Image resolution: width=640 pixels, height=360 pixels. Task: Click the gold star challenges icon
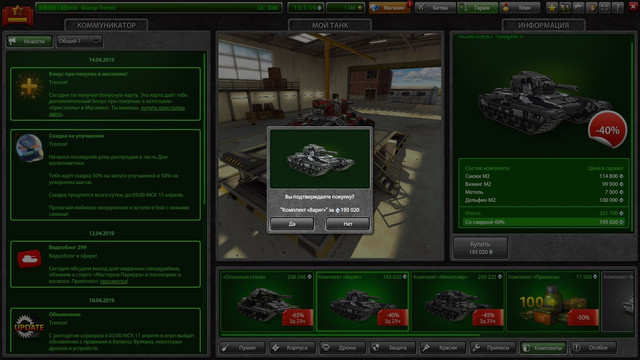tap(552, 8)
